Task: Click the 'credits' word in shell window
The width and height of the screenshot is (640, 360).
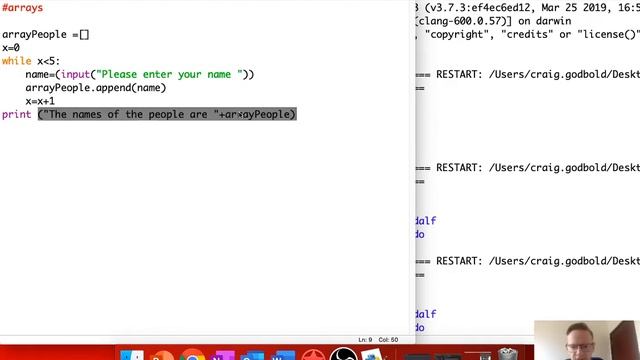Action: (x=527, y=35)
